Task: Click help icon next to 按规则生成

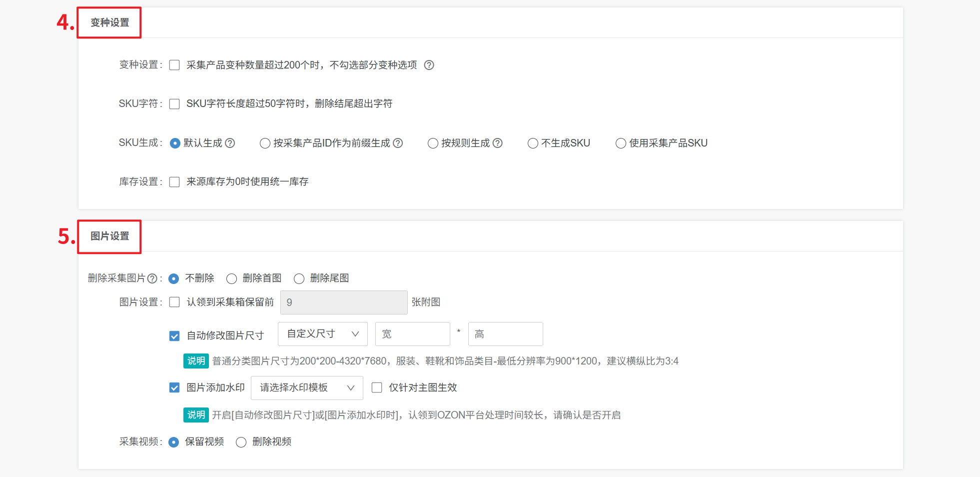Action: (x=497, y=143)
